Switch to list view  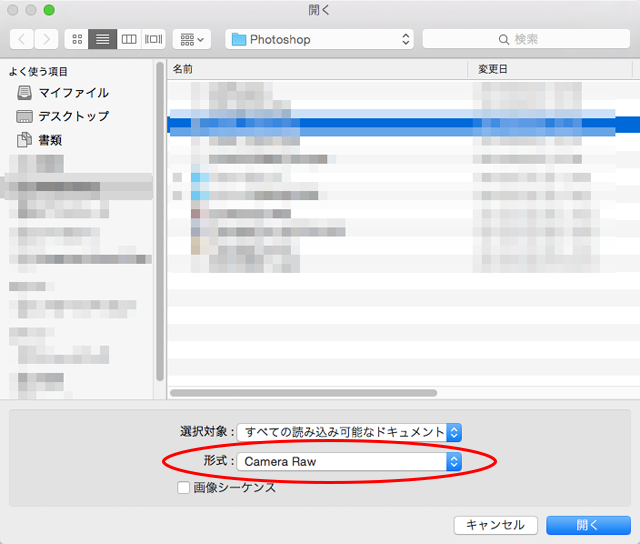102,39
